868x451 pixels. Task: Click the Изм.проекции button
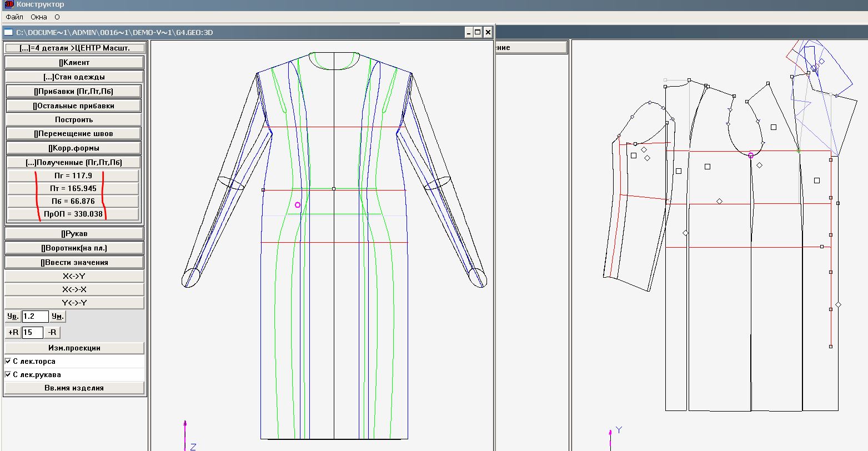pos(74,348)
